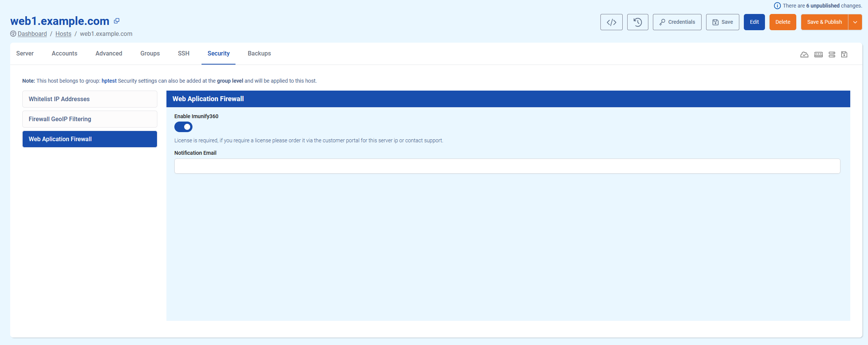868x345 pixels.
Task: Open the code view icon button
Action: coord(611,22)
